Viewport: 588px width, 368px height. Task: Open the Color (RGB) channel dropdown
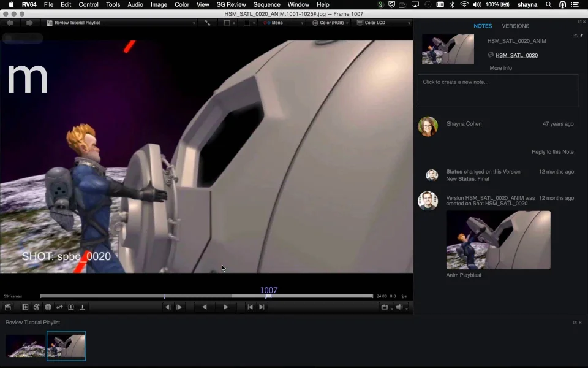(x=330, y=23)
